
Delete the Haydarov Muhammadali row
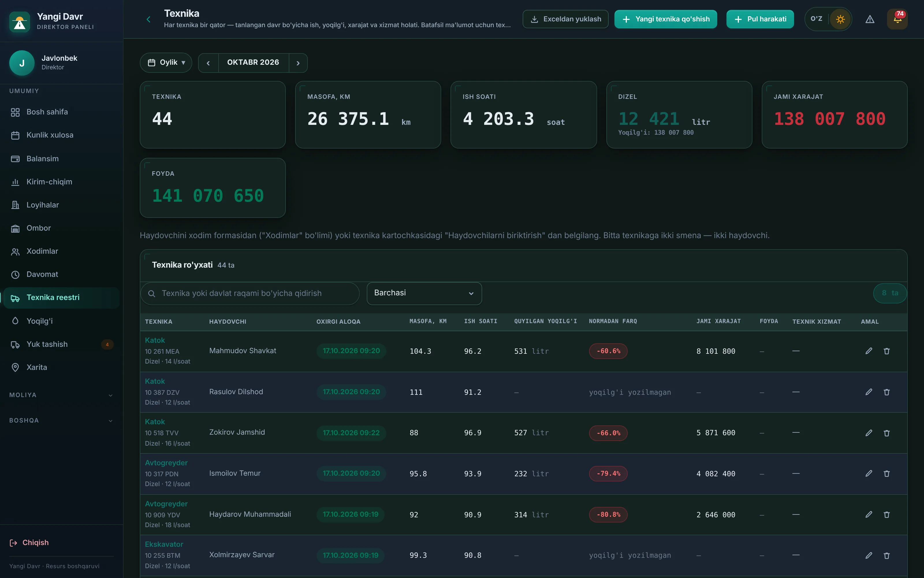pyautogui.click(x=886, y=514)
